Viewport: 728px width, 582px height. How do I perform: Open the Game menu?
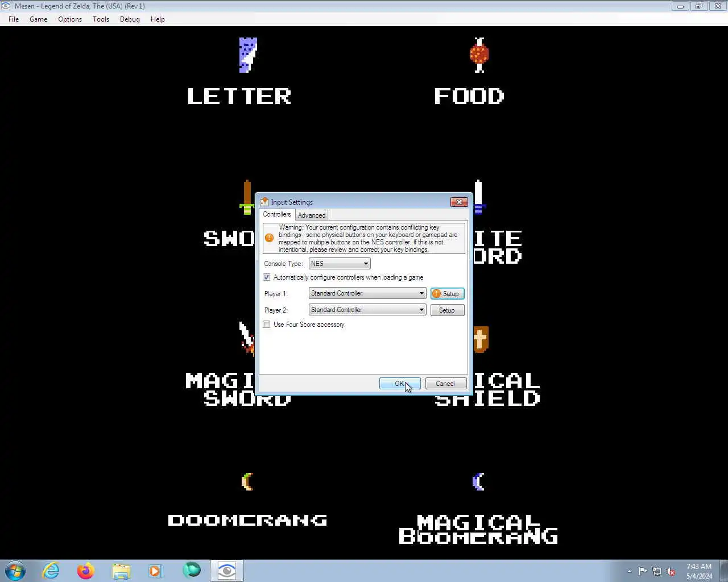pyautogui.click(x=39, y=19)
